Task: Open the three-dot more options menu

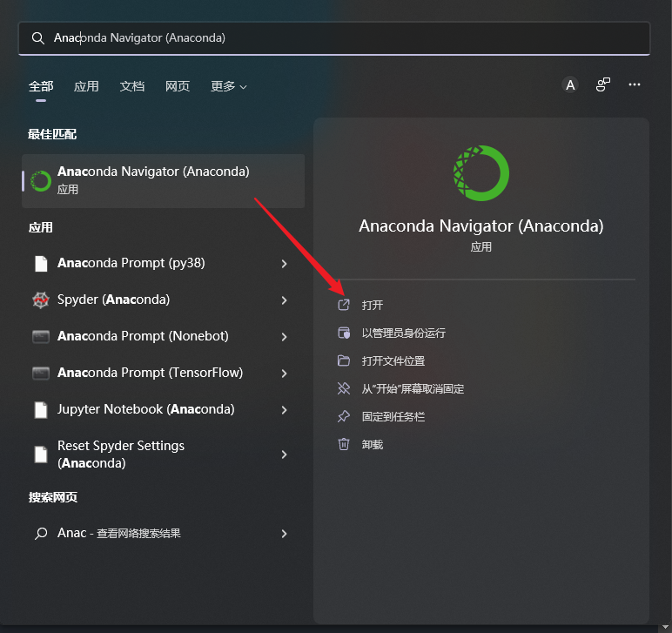Action: pyautogui.click(x=635, y=84)
